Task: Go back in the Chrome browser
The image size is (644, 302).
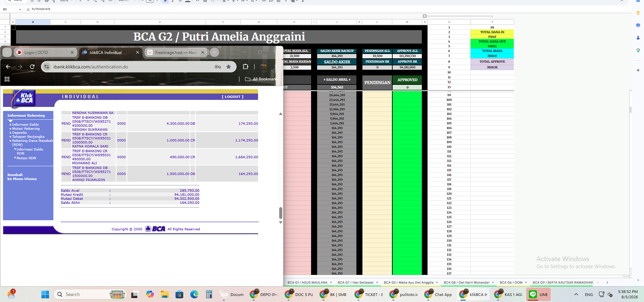Action: click(8, 67)
